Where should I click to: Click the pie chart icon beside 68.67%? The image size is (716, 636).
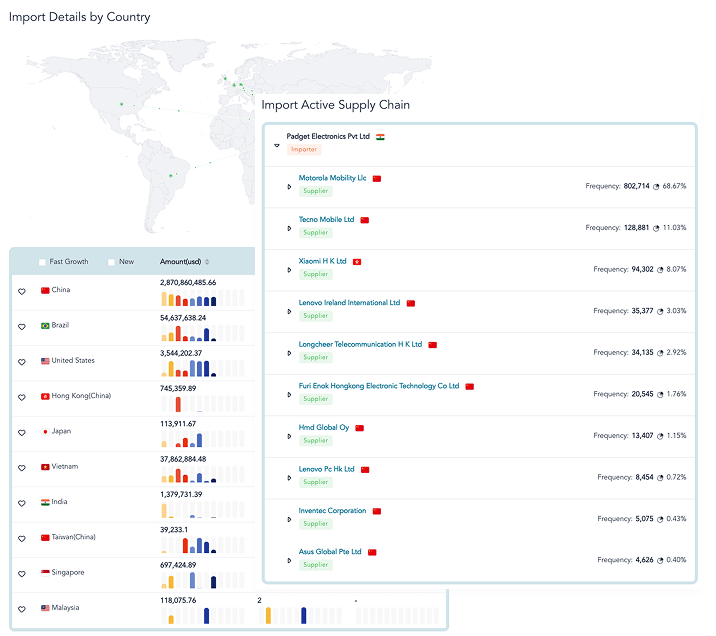pyautogui.click(x=656, y=187)
